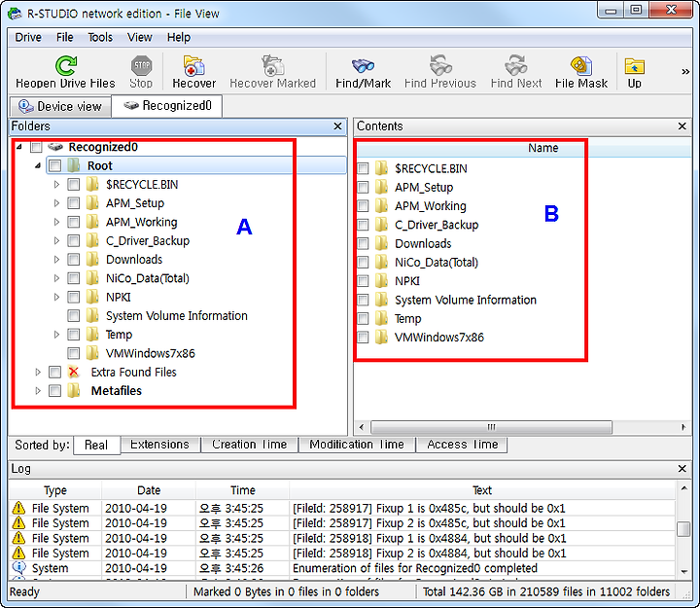
Task: Mark APM_Working checkbox in Contents list
Action: point(363,206)
